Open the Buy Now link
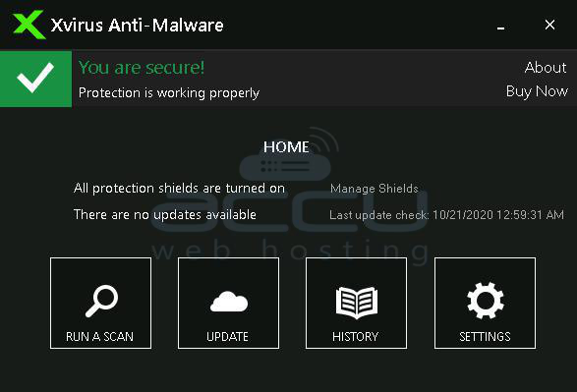Viewport: 577px width, 392px height. click(537, 91)
